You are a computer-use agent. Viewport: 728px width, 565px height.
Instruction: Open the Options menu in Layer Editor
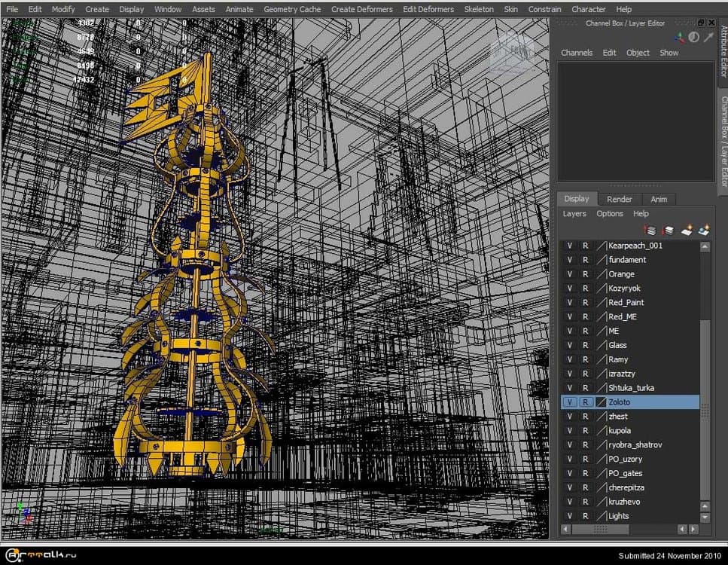pos(610,214)
